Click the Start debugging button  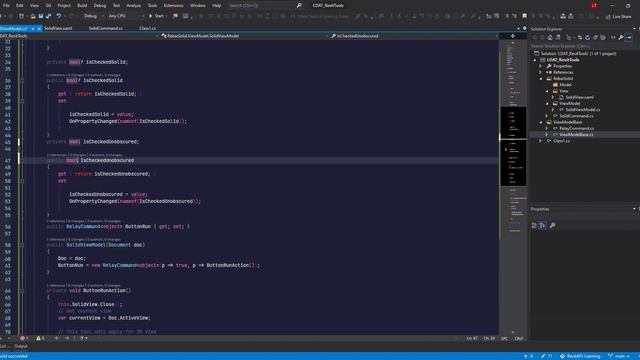click(x=156, y=16)
